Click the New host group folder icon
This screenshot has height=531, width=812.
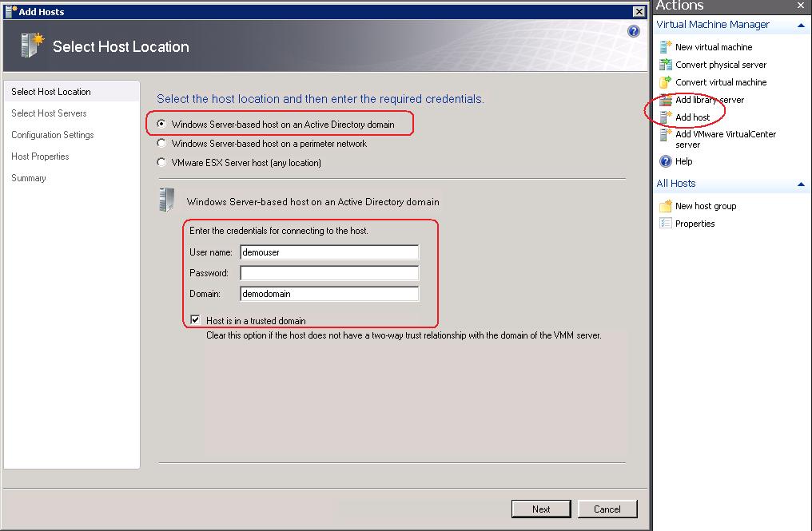(x=666, y=206)
